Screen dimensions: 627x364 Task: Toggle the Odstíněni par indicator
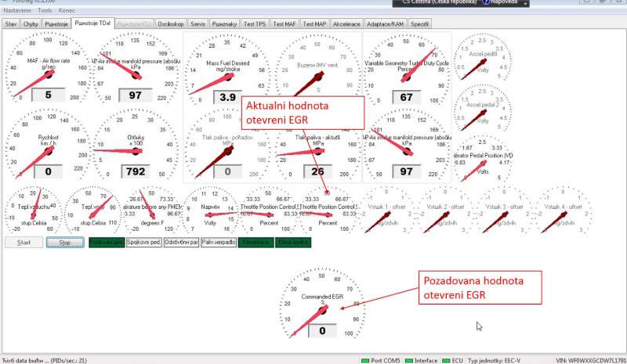tap(182, 243)
